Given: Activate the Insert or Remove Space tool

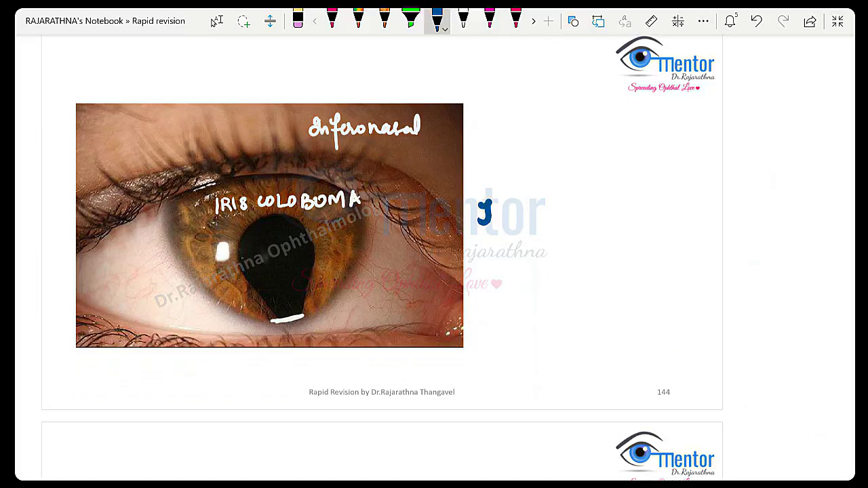Looking at the screenshot, I should [x=270, y=22].
